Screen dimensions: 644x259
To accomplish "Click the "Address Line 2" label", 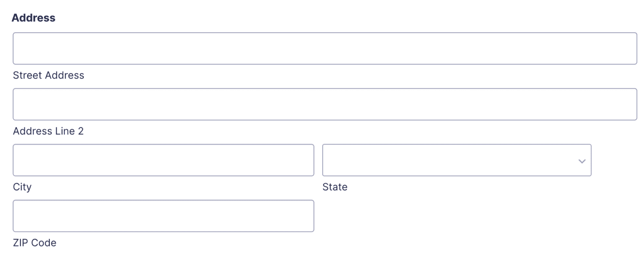I will pyautogui.click(x=48, y=131).
